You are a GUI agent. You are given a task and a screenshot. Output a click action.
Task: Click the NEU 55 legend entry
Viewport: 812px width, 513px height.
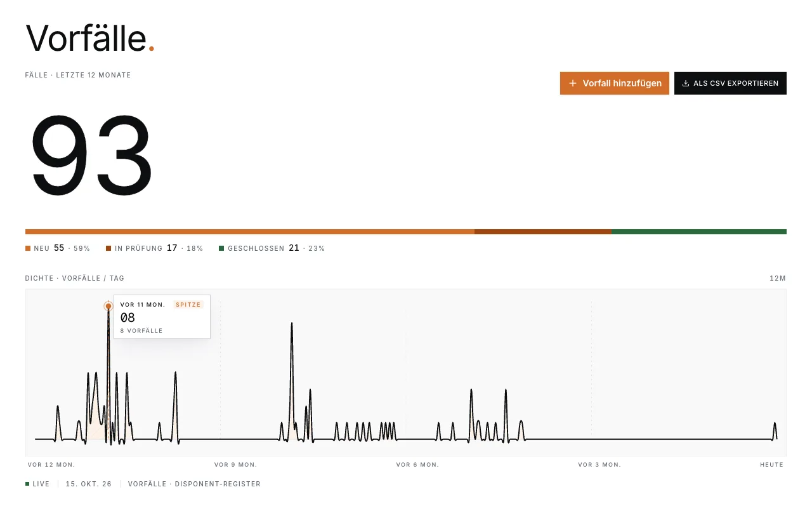point(58,248)
